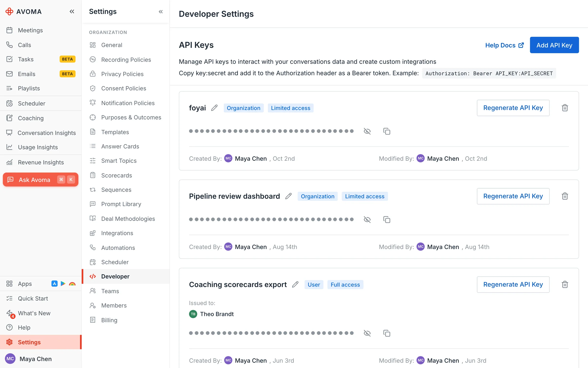
Task: Open Templates settings
Action: pos(125,132)
